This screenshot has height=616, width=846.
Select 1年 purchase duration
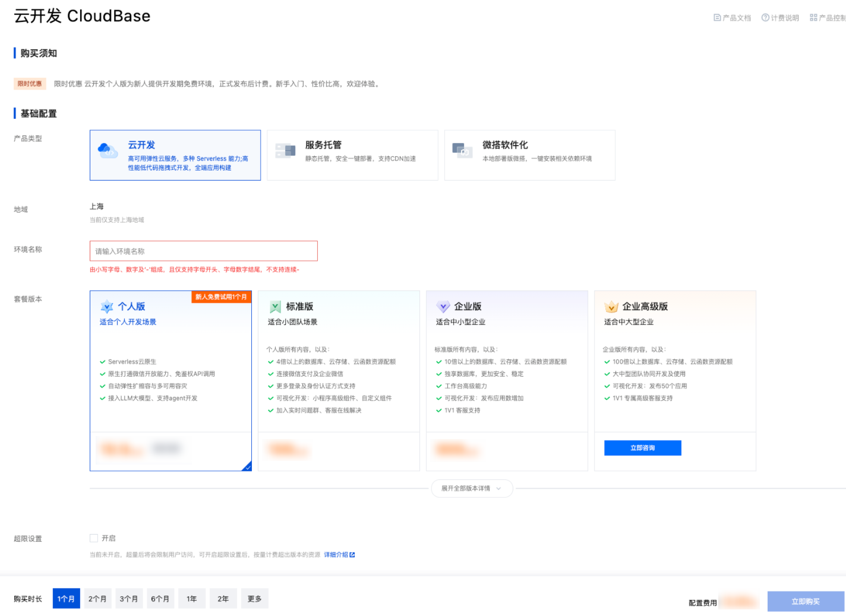pyautogui.click(x=191, y=599)
